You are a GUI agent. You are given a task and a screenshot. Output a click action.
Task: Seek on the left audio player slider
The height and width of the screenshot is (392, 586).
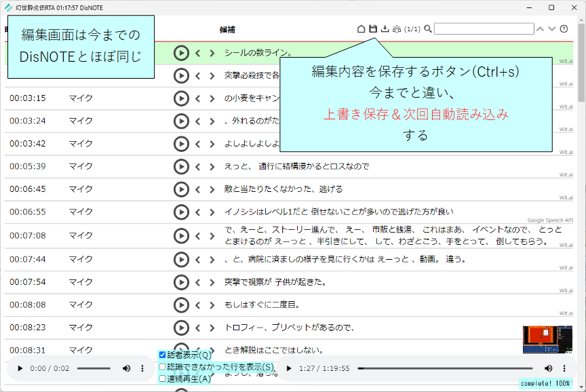click(94, 368)
